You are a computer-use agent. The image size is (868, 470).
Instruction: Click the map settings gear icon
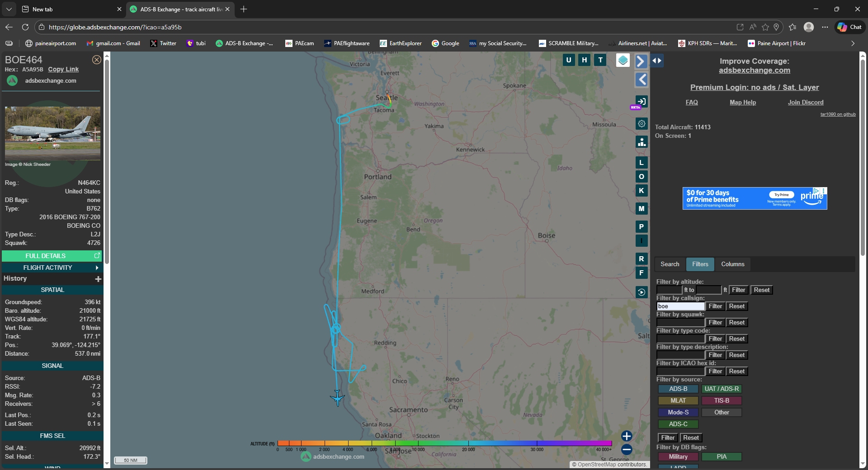point(642,124)
